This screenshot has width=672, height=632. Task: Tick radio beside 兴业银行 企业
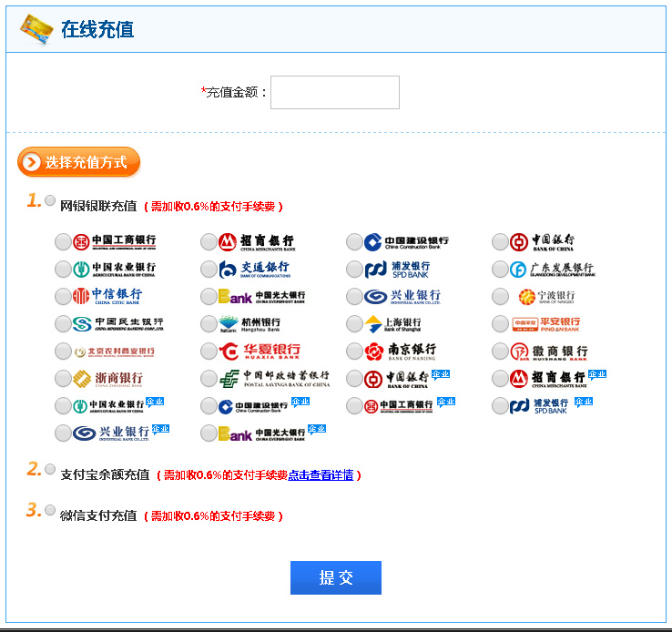[63, 433]
